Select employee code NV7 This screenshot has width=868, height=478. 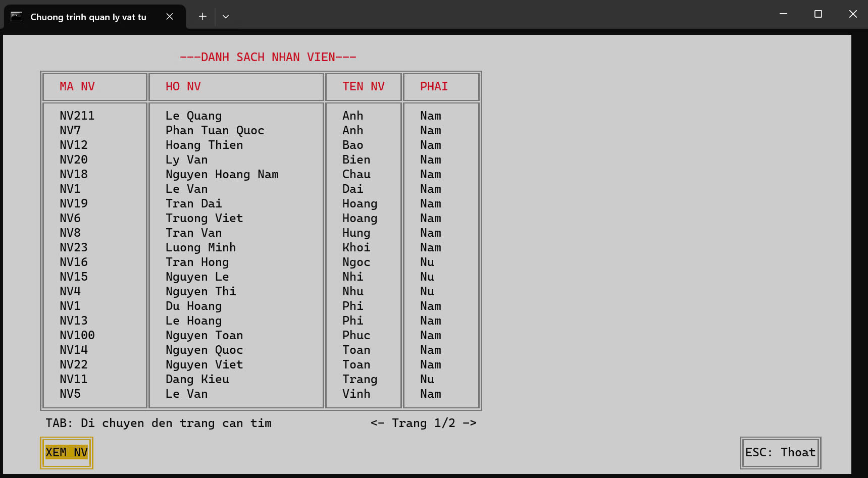pyautogui.click(x=70, y=131)
